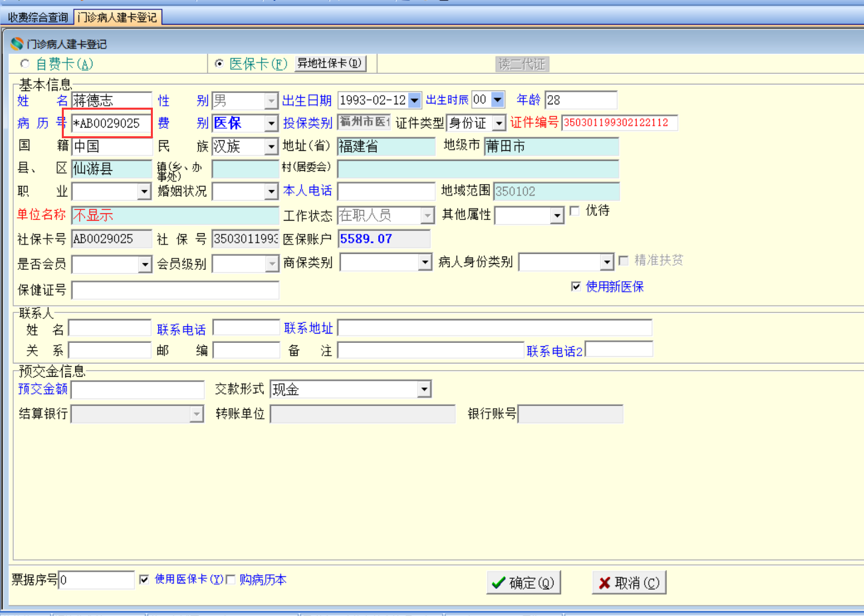The image size is (864, 616).
Task: Uncheck the 使用新医保 checkbox
Action: click(576, 286)
